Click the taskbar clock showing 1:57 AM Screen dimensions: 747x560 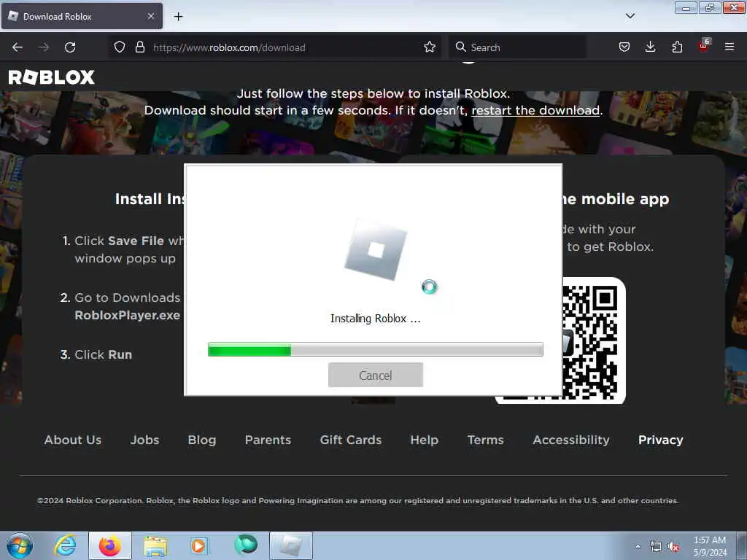pyautogui.click(x=710, y=546)
